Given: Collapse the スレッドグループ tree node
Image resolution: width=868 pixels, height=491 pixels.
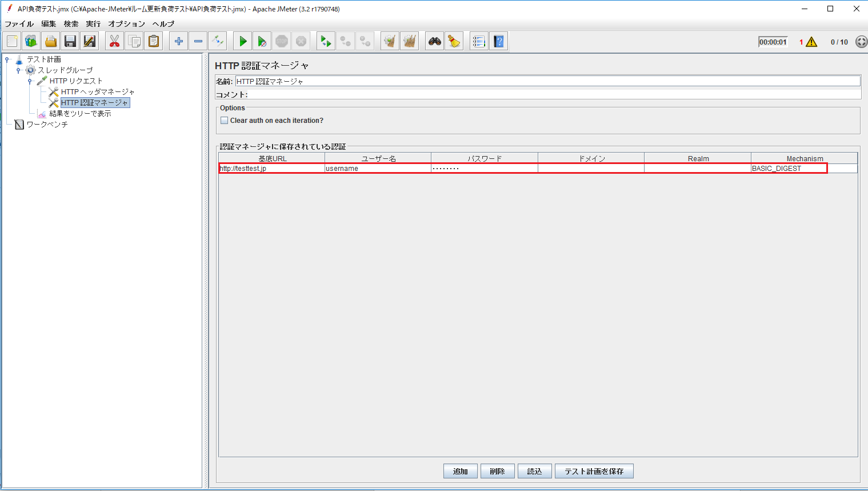Looking at the screenshot, I should [18, 70].
